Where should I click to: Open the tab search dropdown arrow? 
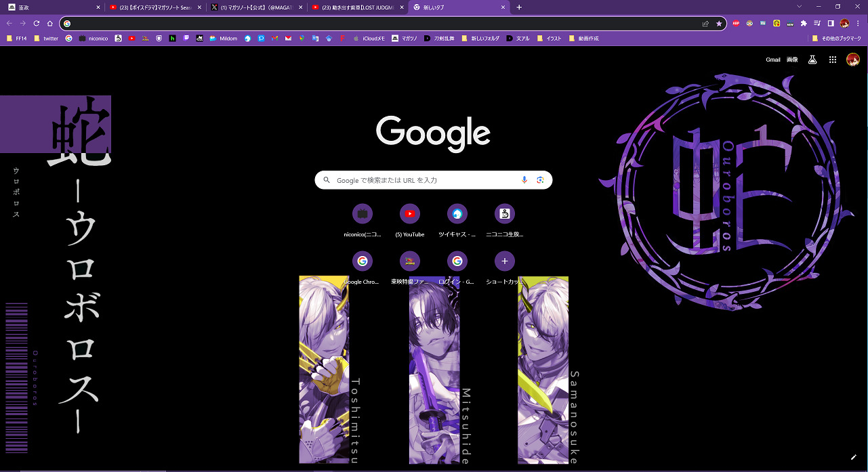pyautogui.click(x=799, y=7)
